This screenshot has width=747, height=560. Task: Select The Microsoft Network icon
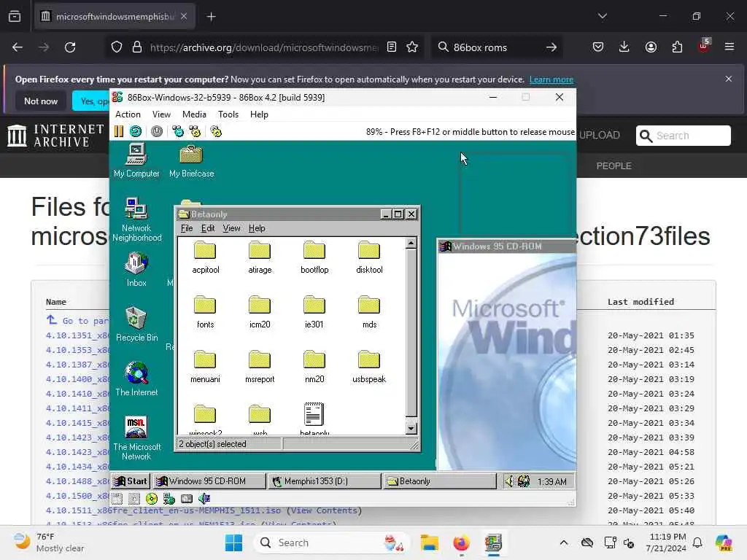[136, 438]
